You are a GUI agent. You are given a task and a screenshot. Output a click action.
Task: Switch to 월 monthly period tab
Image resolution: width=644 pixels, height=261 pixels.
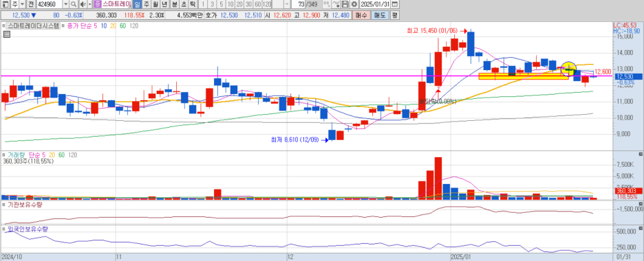pyautogui.click(x=155, y=5)
